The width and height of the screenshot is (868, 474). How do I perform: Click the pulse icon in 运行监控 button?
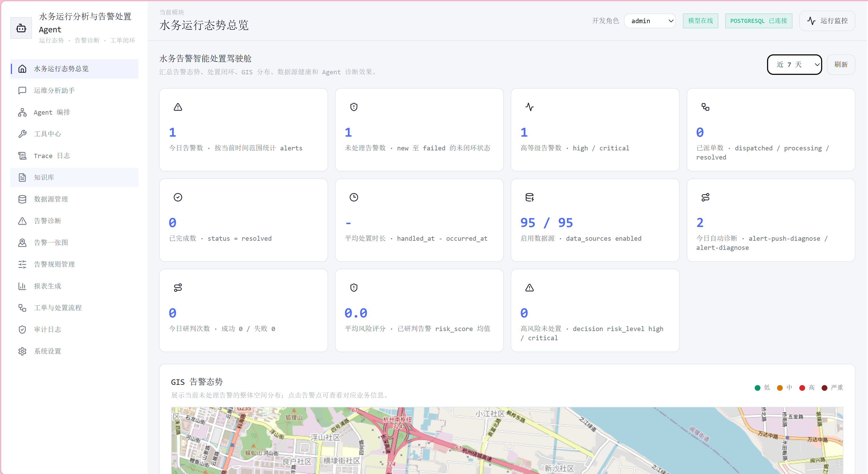(x=811, y=21)
